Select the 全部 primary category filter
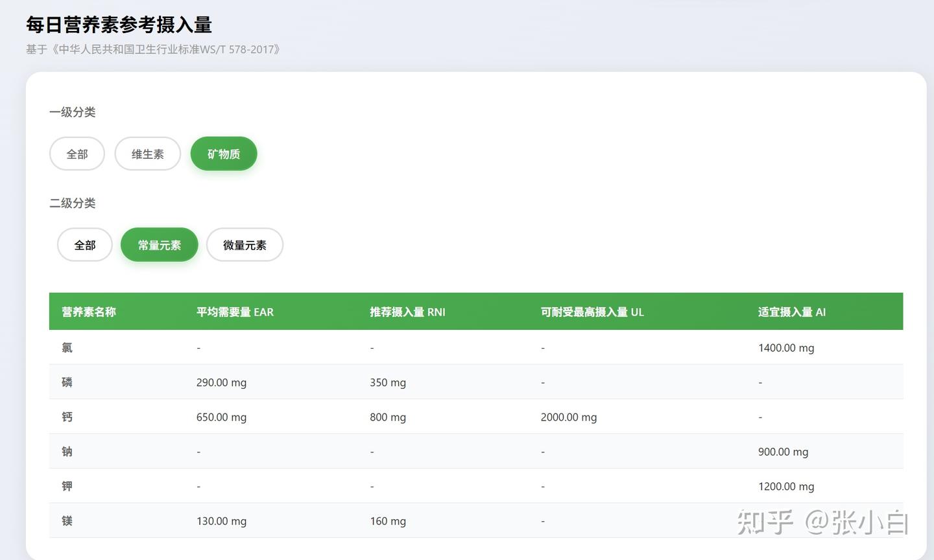This screenshot has height=560, width=934. point(77,154)
